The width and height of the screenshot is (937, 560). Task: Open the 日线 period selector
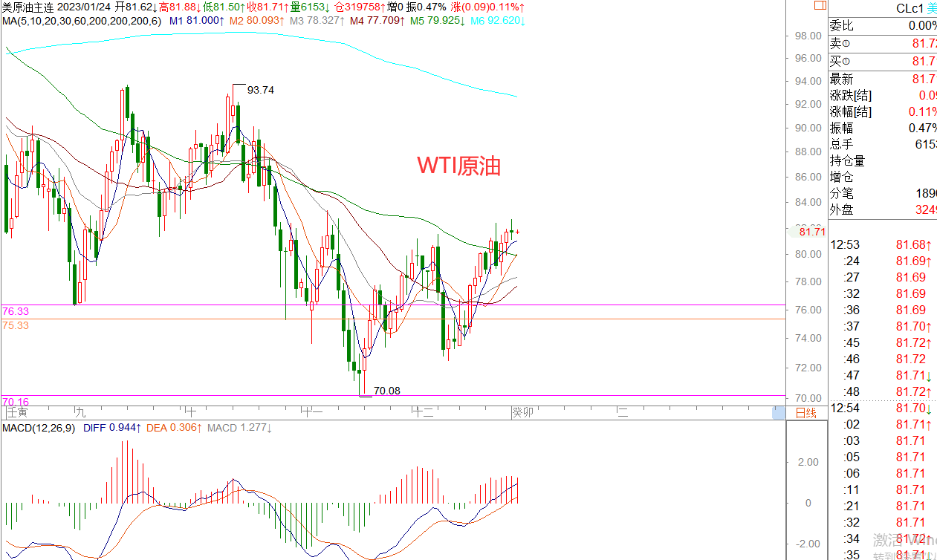pyautogui.click(x=805, y=413)
